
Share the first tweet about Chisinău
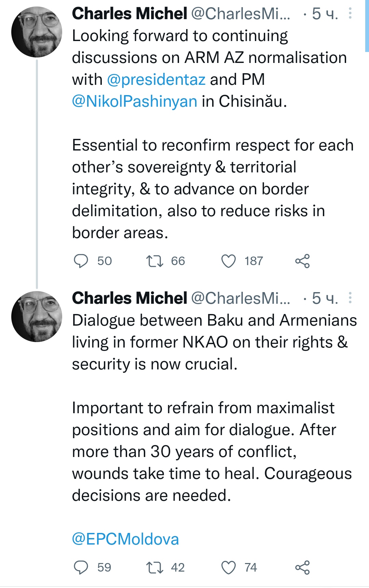coord(302,261)
